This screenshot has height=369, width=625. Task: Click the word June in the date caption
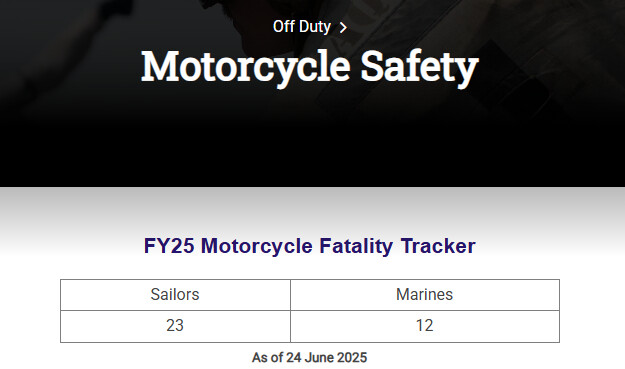point(319,357)
